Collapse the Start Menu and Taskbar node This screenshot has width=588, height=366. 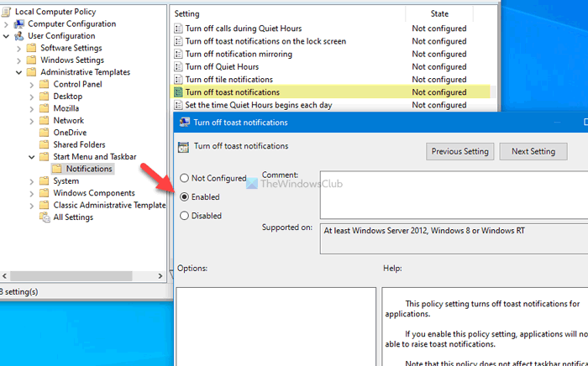click(32, 157)
